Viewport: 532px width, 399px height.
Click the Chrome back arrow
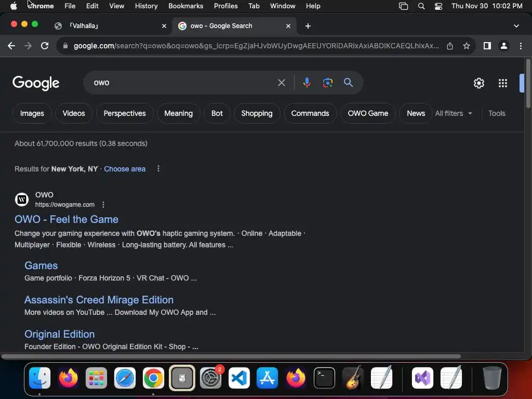coord(11,46)
